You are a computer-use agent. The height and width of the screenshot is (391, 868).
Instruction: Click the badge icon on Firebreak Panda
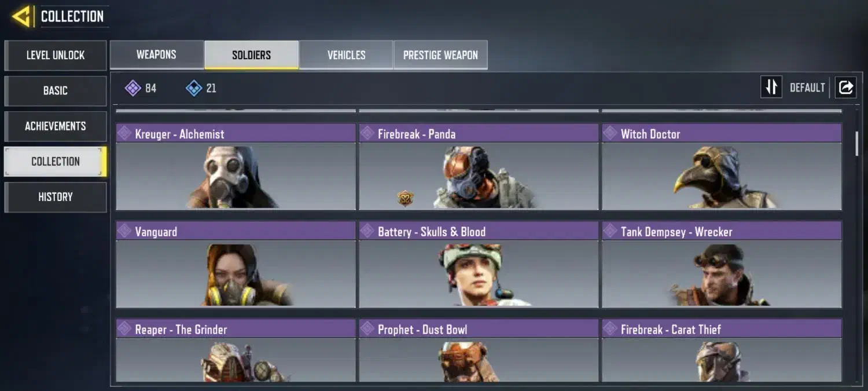click(405, 199)
